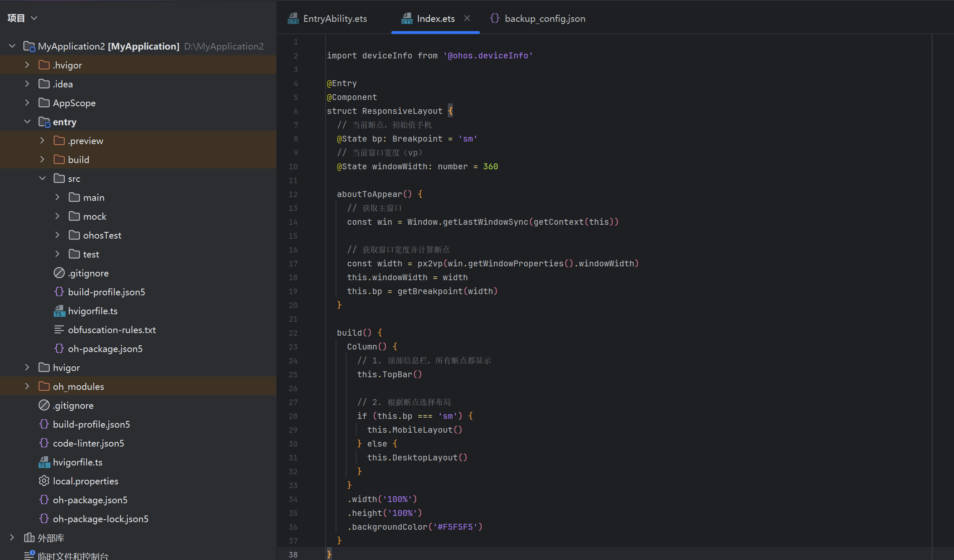The image size is (954, 560).
Task: Click the code-linter.json5 braces icon
Action: tap(44, 443)
